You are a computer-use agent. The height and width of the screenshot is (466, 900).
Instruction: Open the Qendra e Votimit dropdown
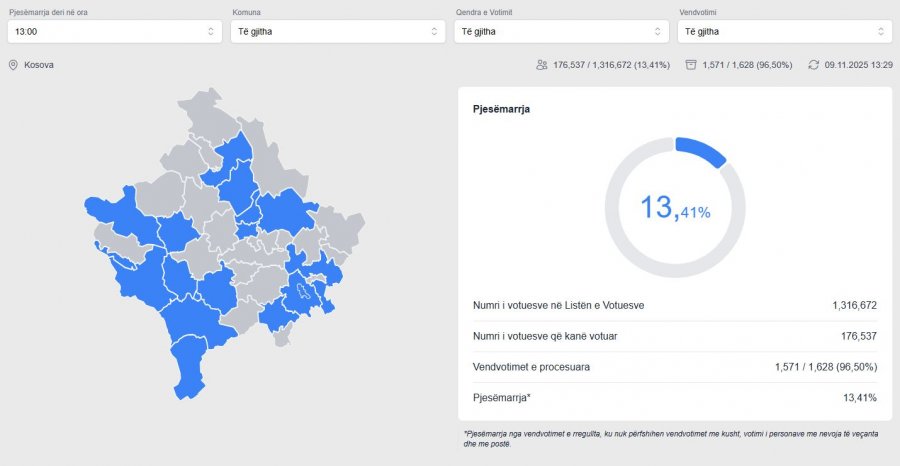(561, 32)
